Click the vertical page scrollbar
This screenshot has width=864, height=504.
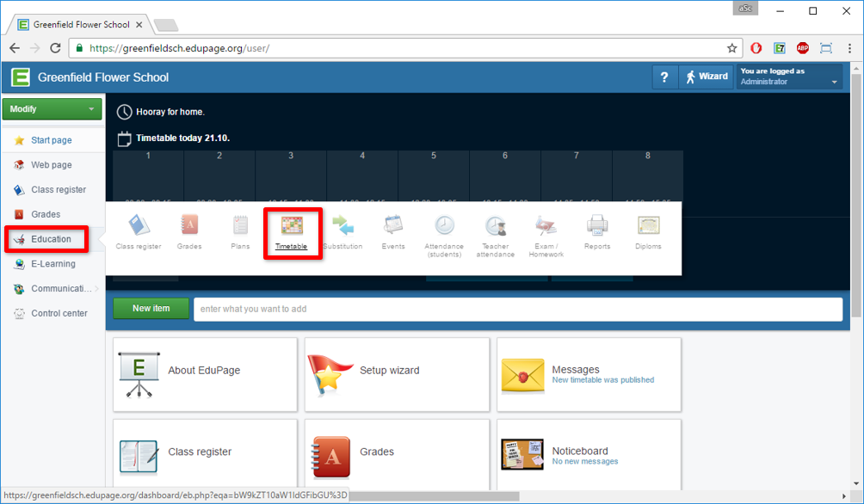[855, 195]
